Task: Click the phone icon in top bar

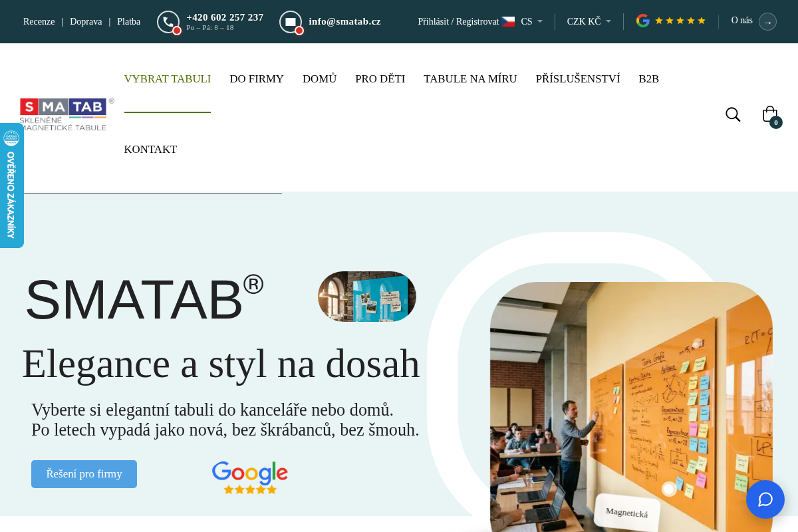Action: pyautogui.click(x=168, y=22)
